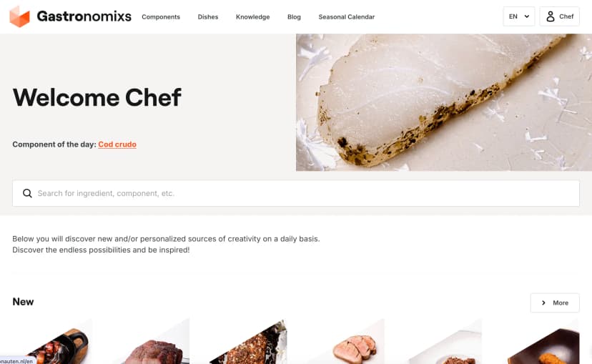Open the roast beef thumbnail

coord(150,342)
